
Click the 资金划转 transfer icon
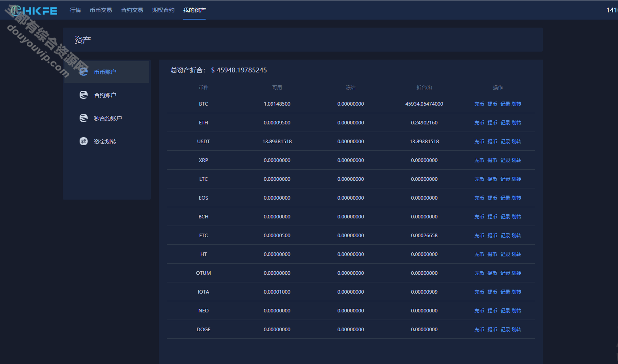coord(83,141)
